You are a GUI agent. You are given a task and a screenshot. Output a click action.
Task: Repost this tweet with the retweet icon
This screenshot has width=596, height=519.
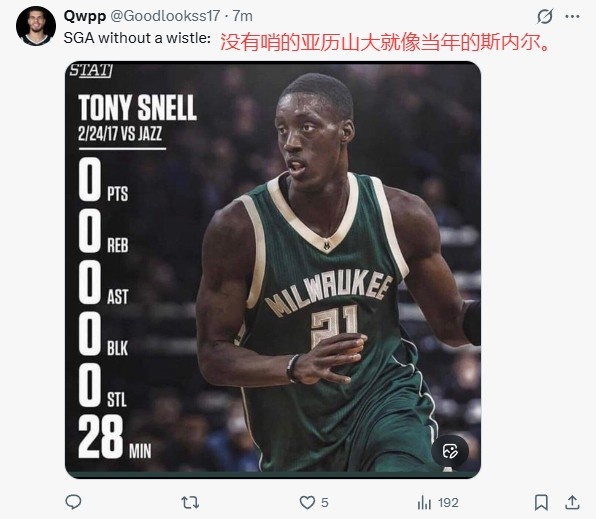[190, 503]
